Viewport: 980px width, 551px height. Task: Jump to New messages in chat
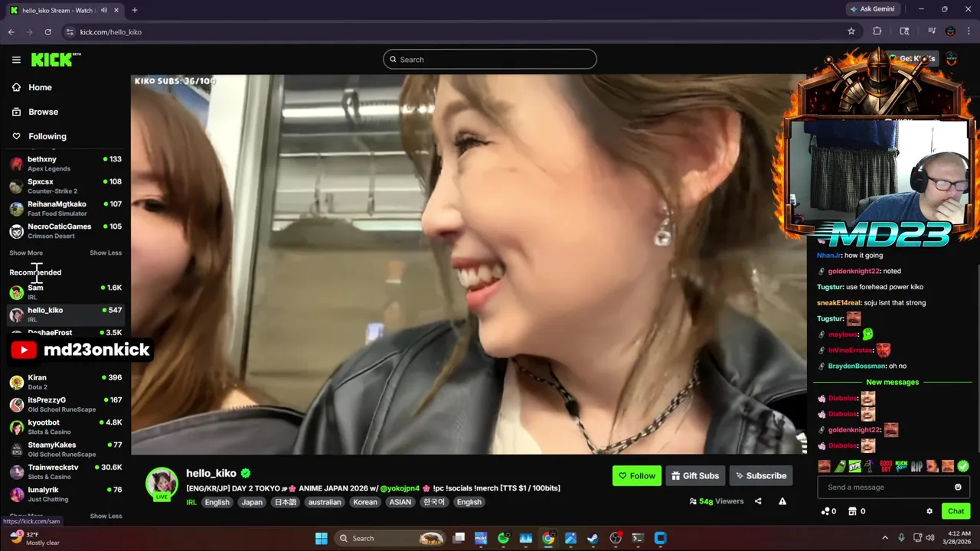pyautogui.click(x=892, y=382)
